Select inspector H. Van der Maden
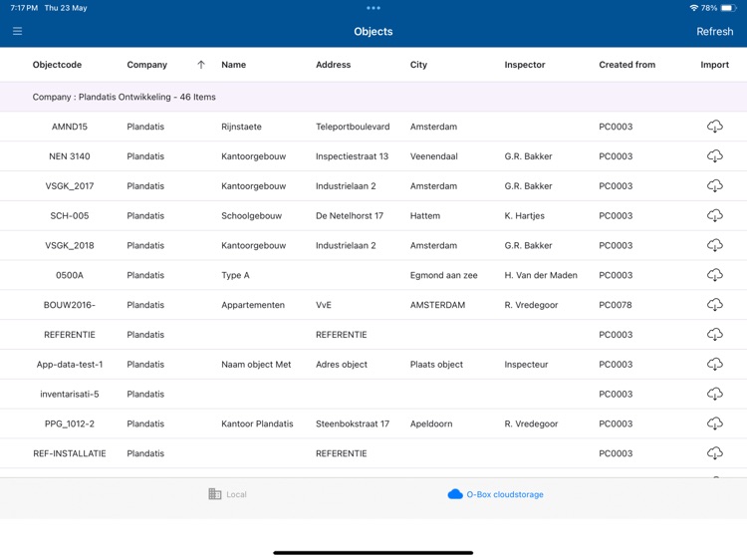Screen dimensions: 747x560 (x=541, y=275)
